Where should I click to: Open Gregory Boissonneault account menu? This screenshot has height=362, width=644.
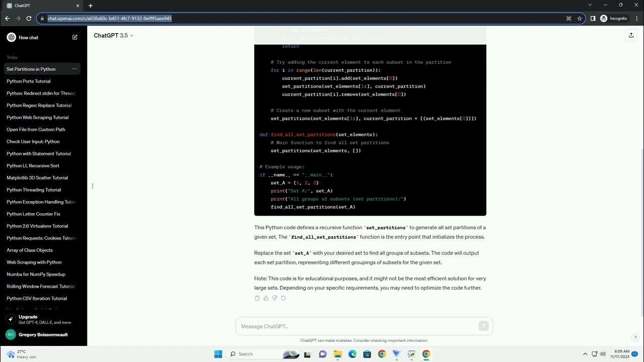pyautogui.click(x=43, y=334)
